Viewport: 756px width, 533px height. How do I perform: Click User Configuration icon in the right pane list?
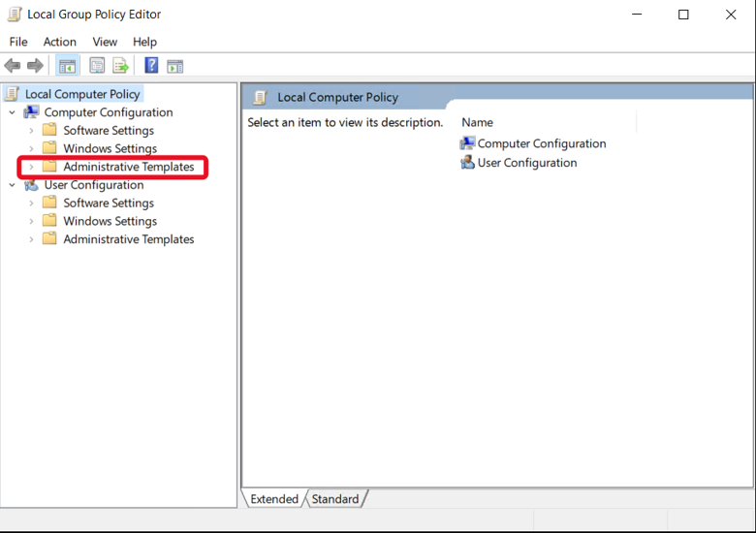point(467,163)
